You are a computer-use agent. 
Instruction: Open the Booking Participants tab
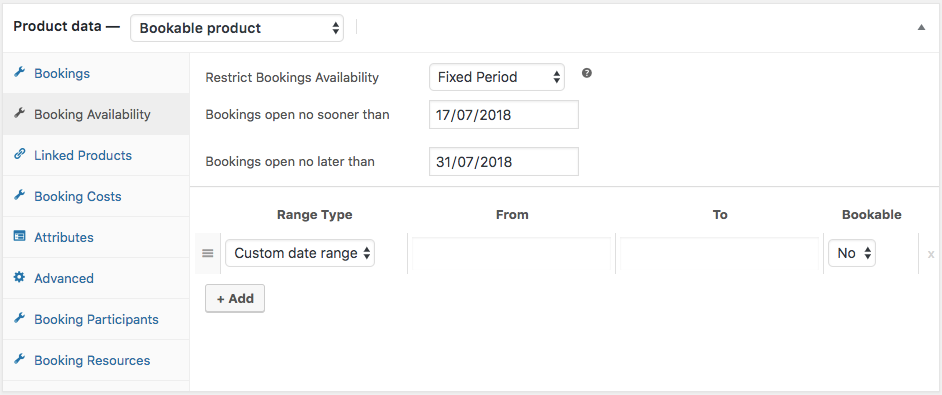pyautogui.click(x=96, y=319)
